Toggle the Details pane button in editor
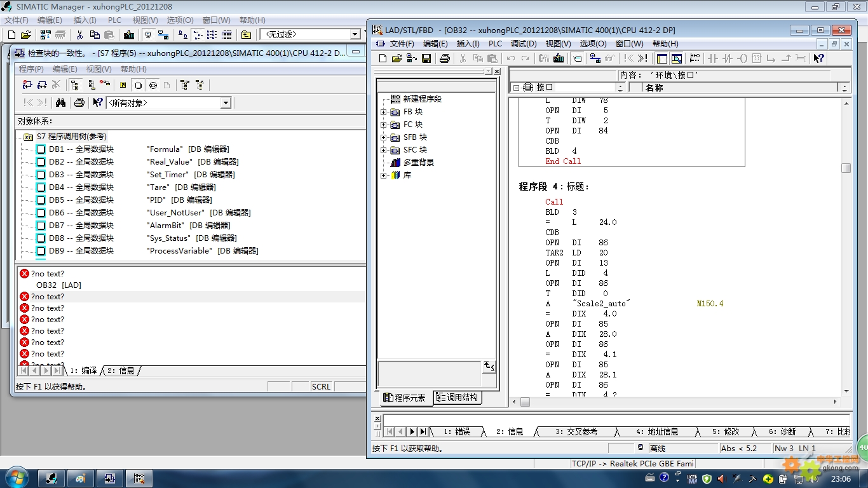 [x=677, y=58]
